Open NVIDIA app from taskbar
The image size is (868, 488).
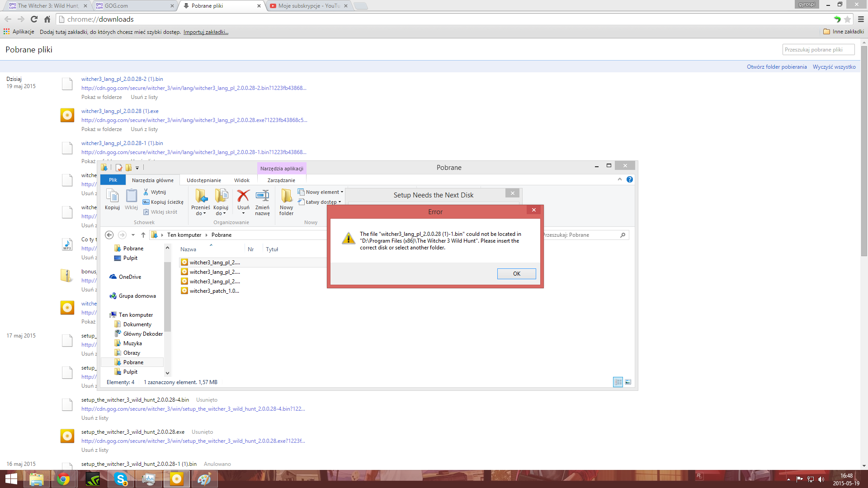click(x=93, y=479)
